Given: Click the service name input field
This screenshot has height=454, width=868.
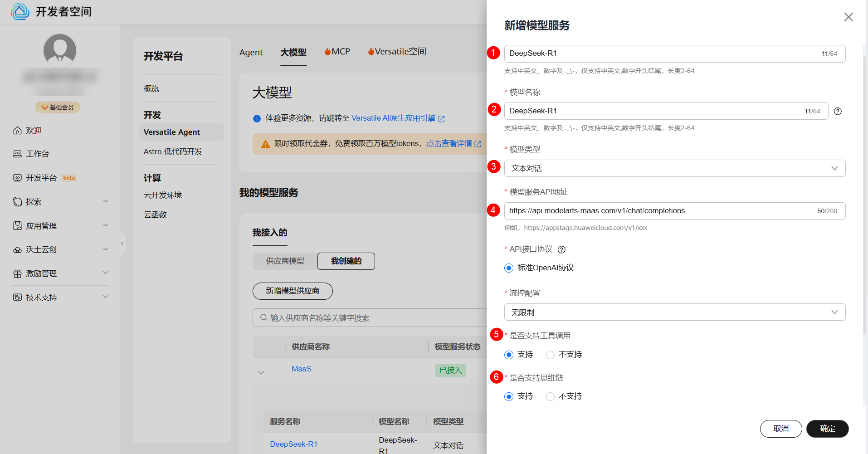Looking at the screenshot, I should [675, 54].
